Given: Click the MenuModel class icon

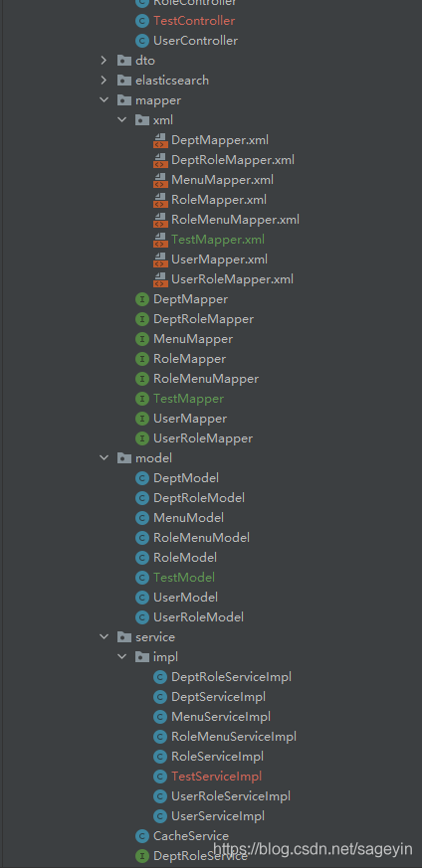Looking at the screenshot, I should point(142,518).
